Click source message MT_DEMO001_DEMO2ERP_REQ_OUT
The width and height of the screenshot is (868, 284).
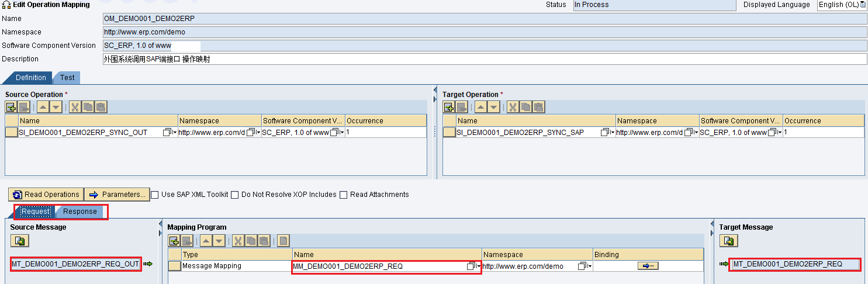(75, 264)
